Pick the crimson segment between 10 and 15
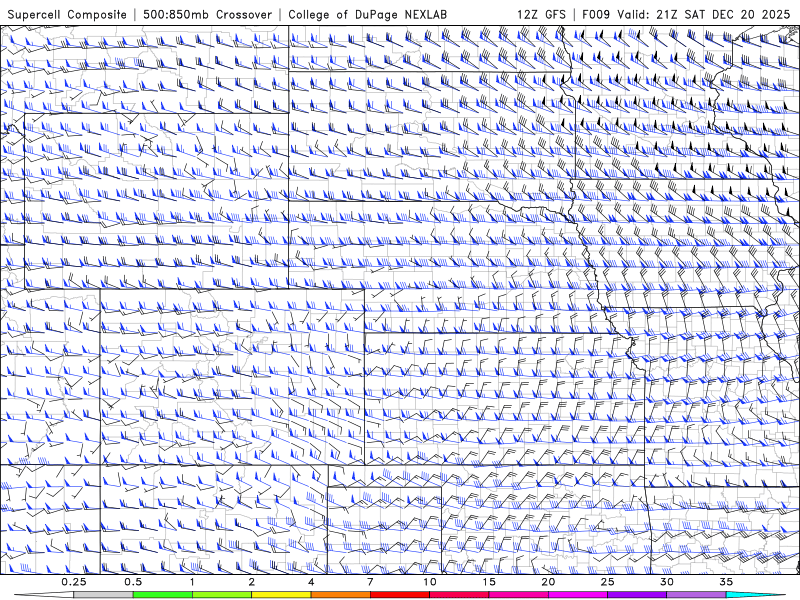The height and width of the screenshot is (600, 800). pos(459,595)
